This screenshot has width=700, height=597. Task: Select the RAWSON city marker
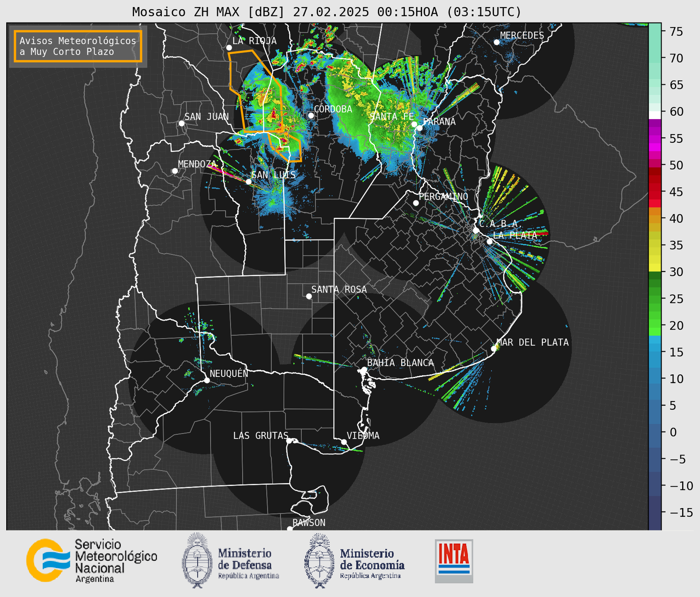pos(290,529)
